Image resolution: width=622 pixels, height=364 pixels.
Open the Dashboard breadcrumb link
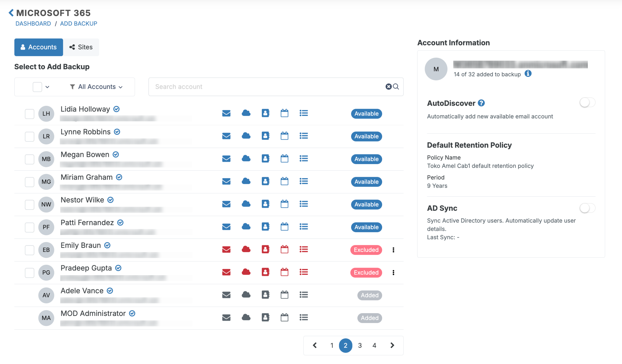tap(33, 23)
